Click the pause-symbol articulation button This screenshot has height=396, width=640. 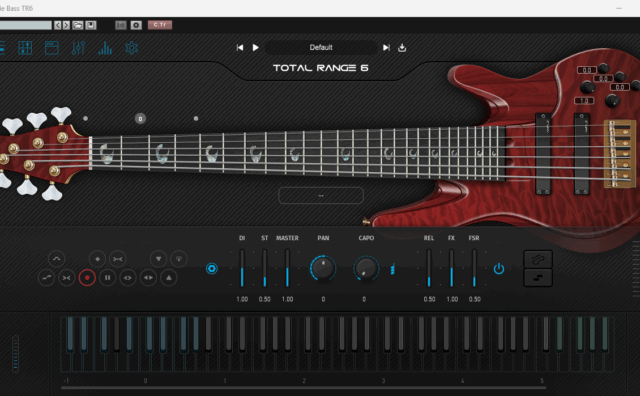(x=107, y=278)
